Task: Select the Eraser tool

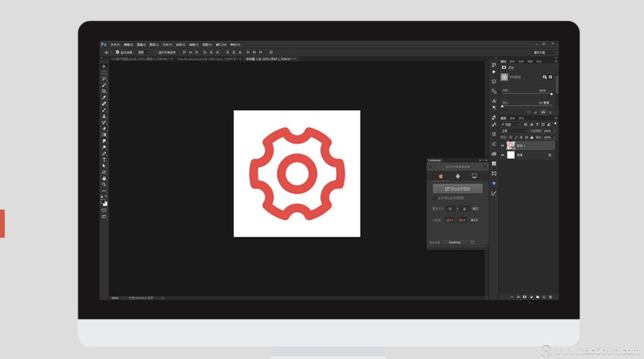Action: 104,129
